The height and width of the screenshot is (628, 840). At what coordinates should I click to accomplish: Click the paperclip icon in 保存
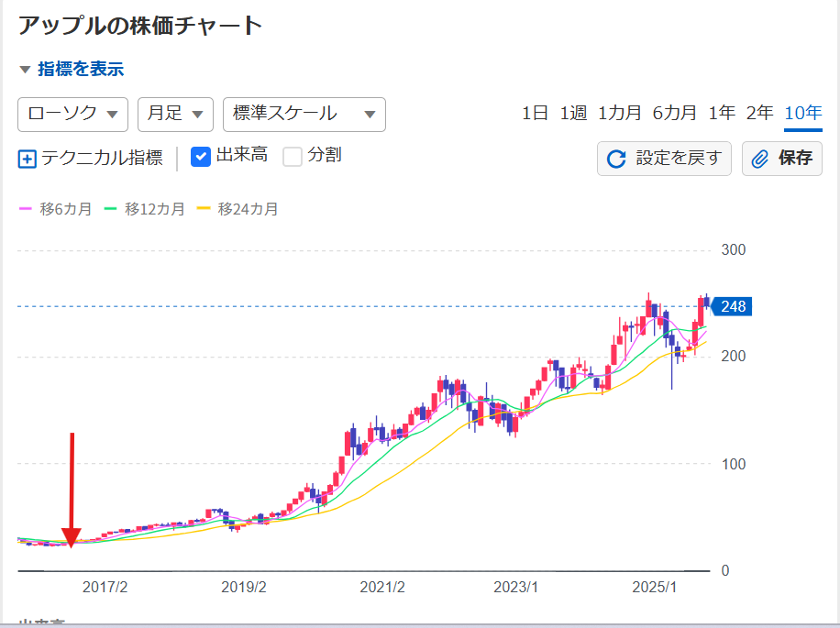pos(760,159)
